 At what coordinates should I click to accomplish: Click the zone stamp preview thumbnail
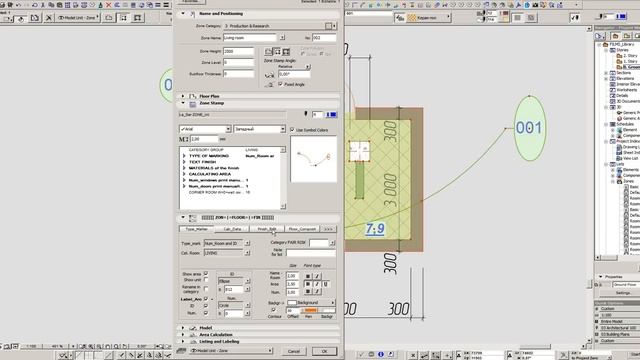[313, 159]
